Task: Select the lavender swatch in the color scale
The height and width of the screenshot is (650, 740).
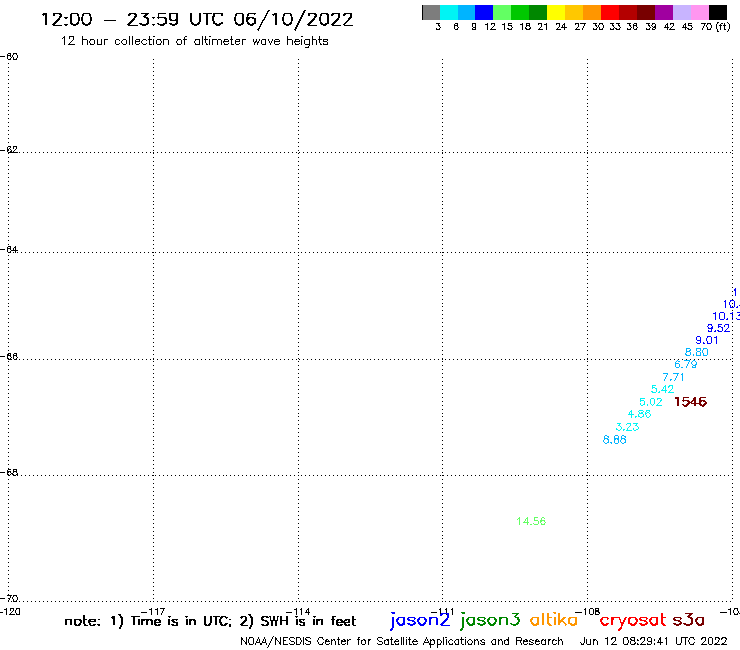Action: pos(682,12)
